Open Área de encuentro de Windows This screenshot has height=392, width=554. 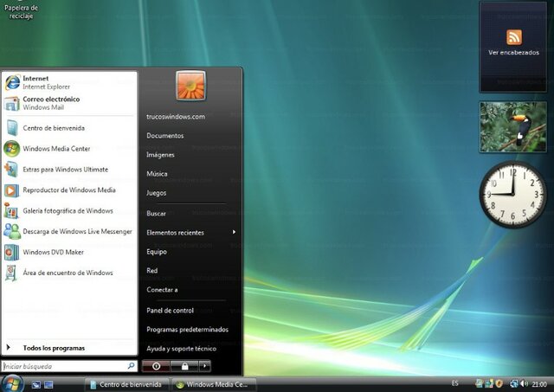point(69,273)
